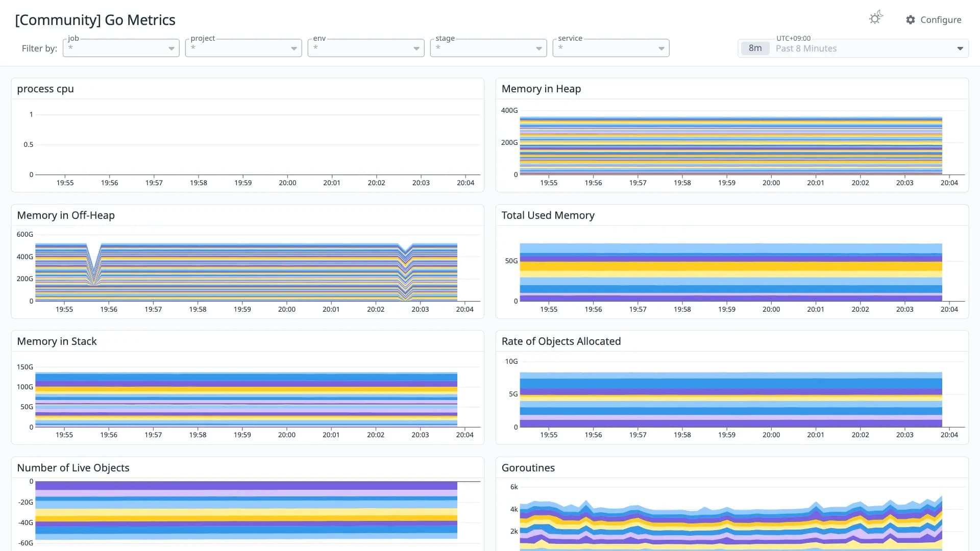This screenshot has width=980, height=551.
Task: Open the env filter dropdown
Action: point(366,48)
